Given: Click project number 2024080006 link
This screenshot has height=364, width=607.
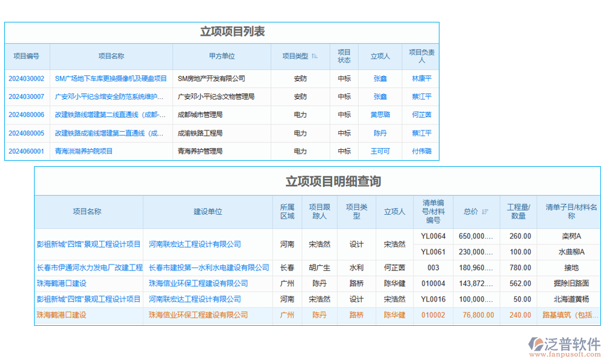Looking at the screenshot, I should point(27,114).
